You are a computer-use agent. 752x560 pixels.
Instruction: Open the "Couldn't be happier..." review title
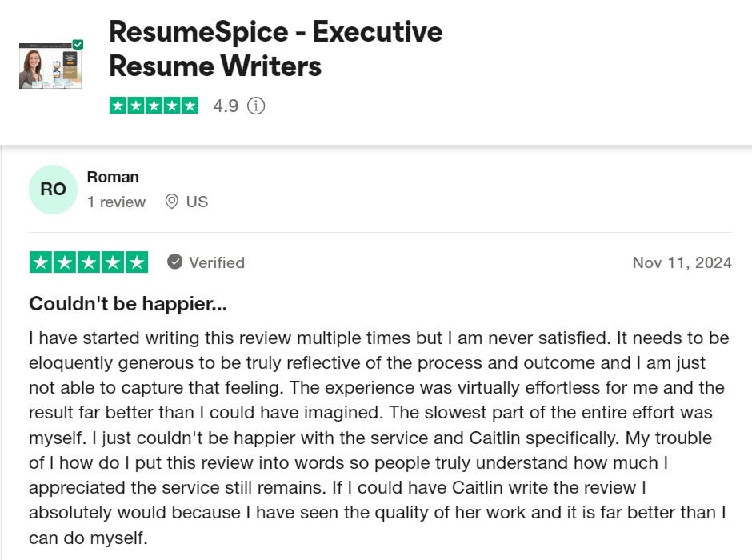click(x=128, y=304)
